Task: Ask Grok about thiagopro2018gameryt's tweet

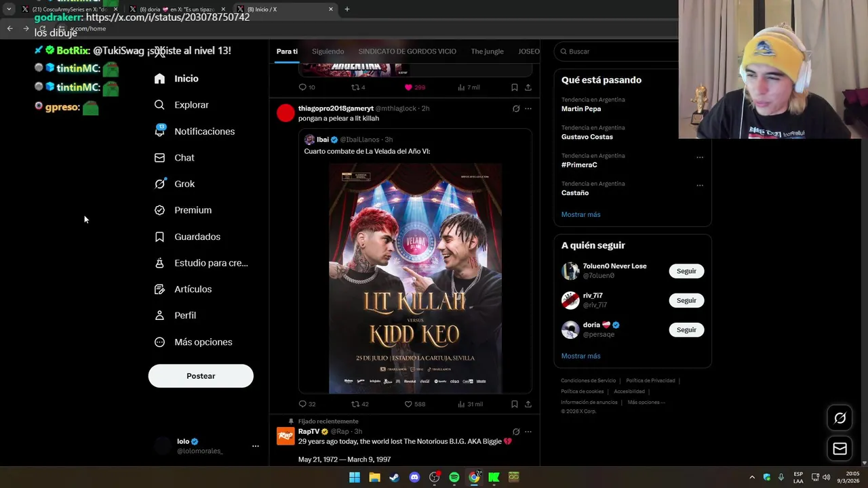Action: [516, 108]
